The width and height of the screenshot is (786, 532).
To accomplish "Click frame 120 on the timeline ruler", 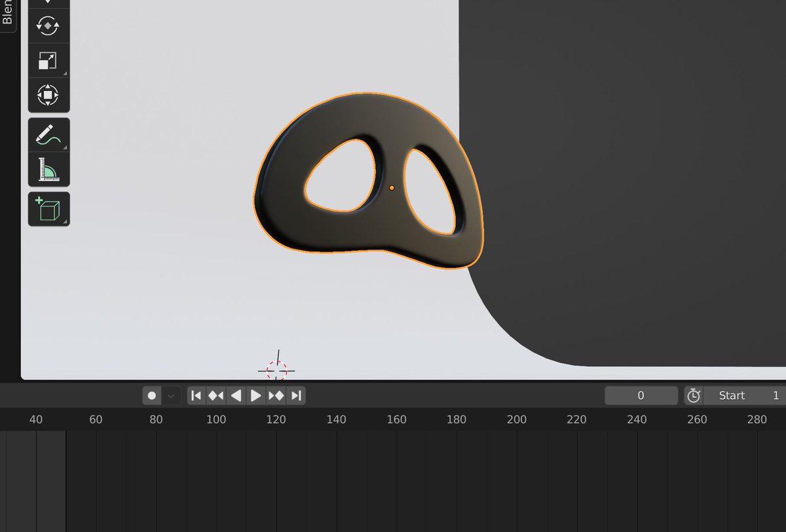I will (276, 419).
